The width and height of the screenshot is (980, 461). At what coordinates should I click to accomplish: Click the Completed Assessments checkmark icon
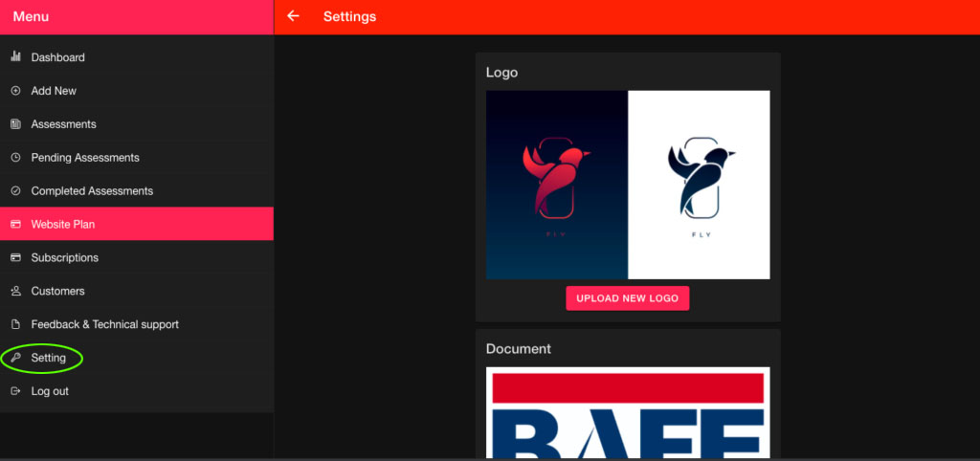tap(15, 191)
